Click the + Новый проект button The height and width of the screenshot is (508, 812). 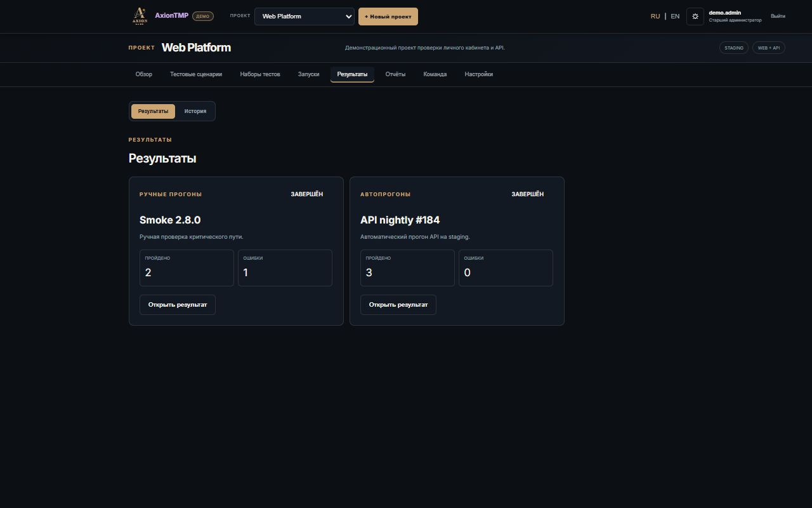point(388,17)
